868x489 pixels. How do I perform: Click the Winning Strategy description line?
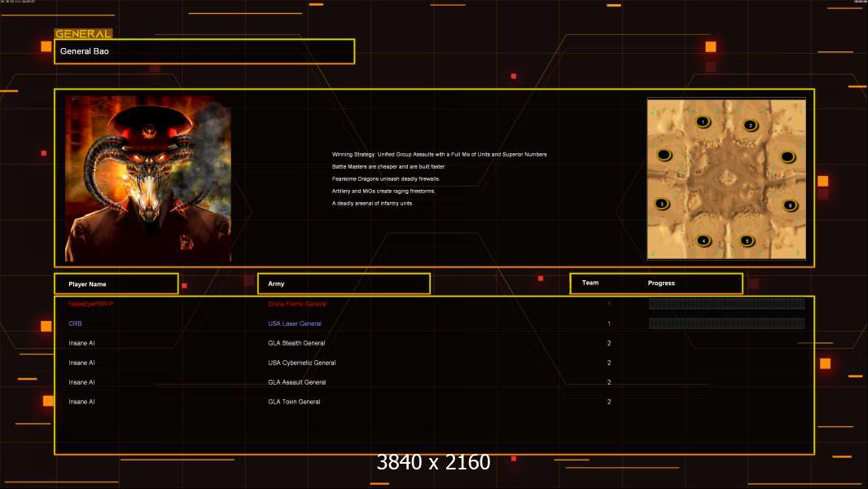click(440, 155)
